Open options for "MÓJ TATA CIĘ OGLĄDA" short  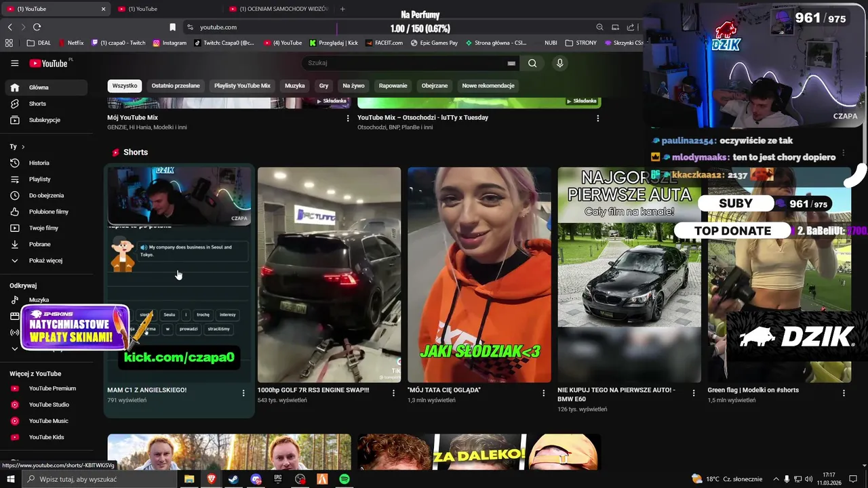[543, 393]
